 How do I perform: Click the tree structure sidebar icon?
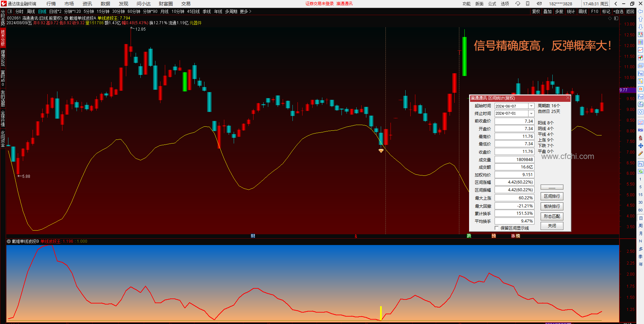click(x=640, y=81)
